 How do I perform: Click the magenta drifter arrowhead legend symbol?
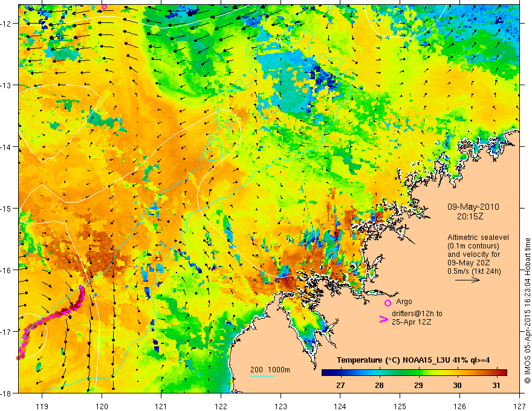pyautogui.click(x=383, y=319)
